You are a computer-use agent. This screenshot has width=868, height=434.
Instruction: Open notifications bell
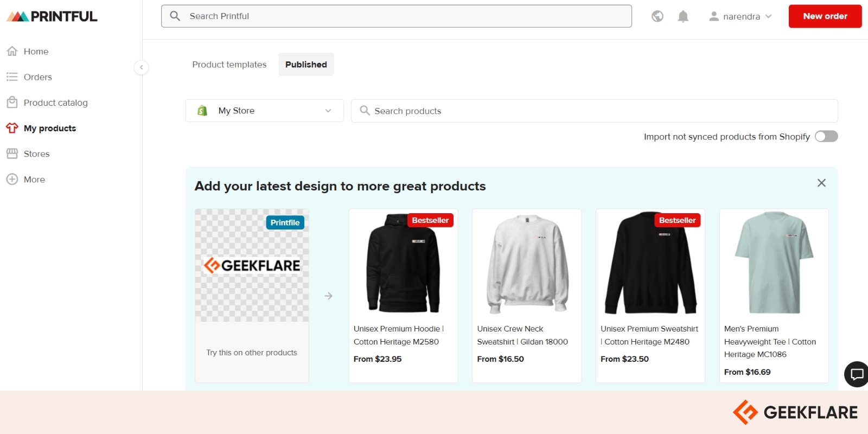click(683, 16)
